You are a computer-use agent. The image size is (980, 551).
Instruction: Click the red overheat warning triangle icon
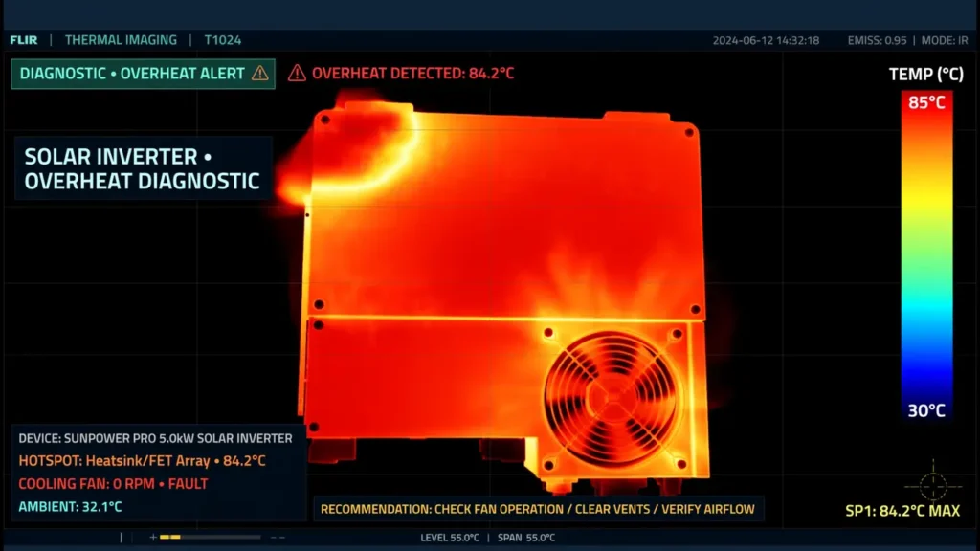click(297, 73)
